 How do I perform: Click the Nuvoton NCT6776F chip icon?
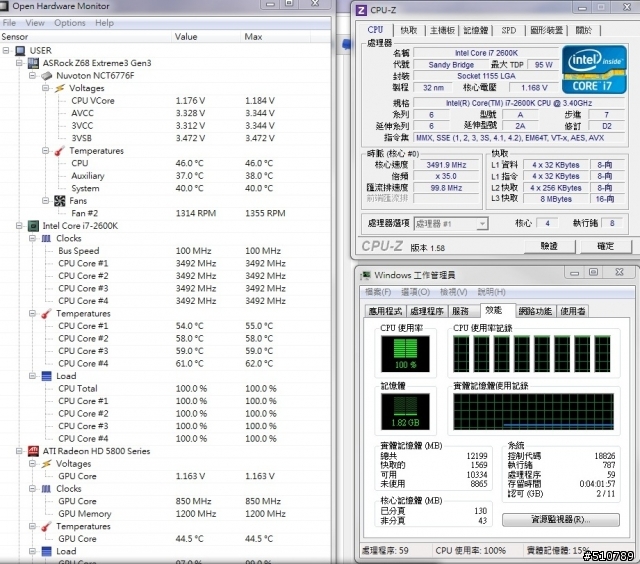coord(47,76)
